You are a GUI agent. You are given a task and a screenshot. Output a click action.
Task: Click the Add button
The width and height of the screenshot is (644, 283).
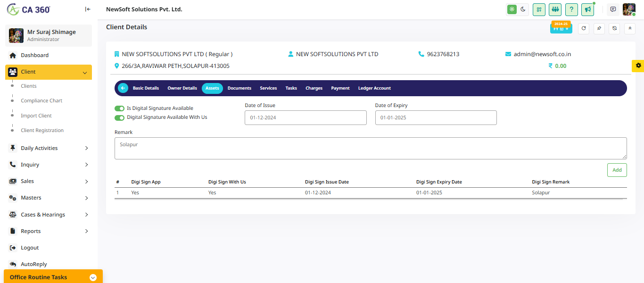(x=617, y=170)
